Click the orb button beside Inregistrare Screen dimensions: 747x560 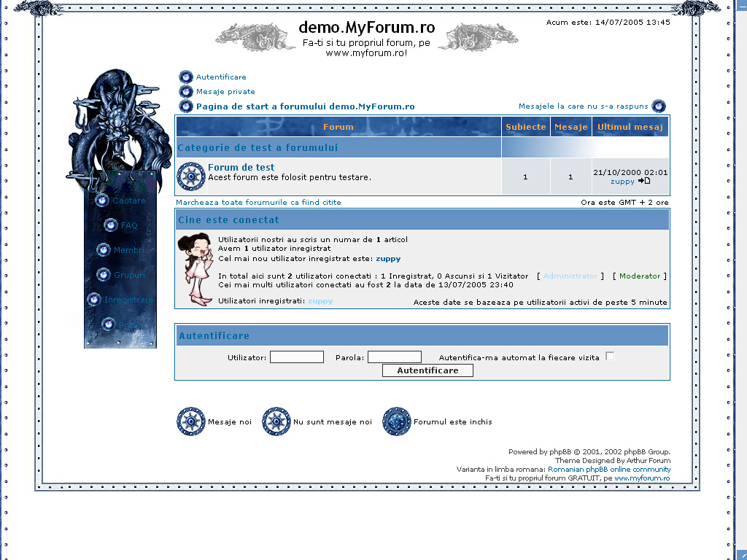94,300
